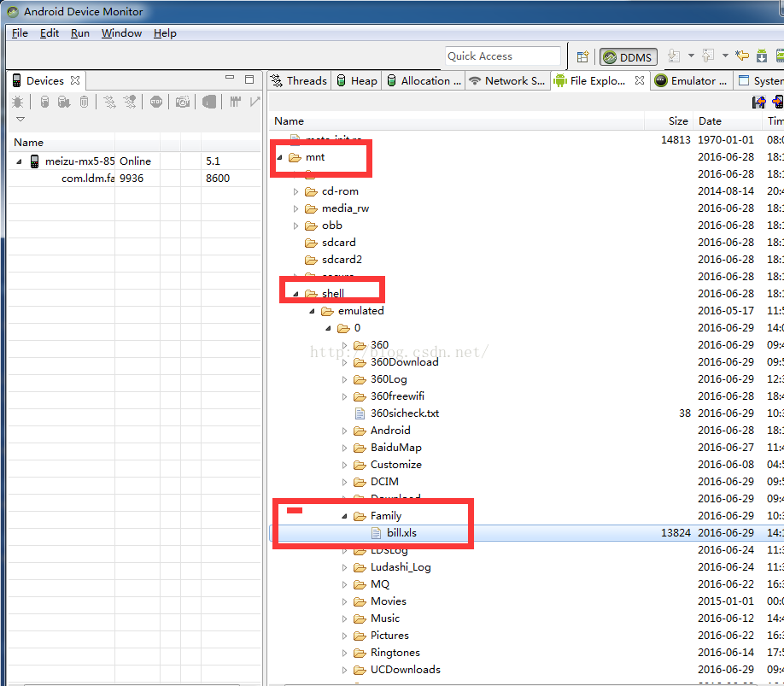
Task: Collapse the mnt folder
Action: click(280, 157)
